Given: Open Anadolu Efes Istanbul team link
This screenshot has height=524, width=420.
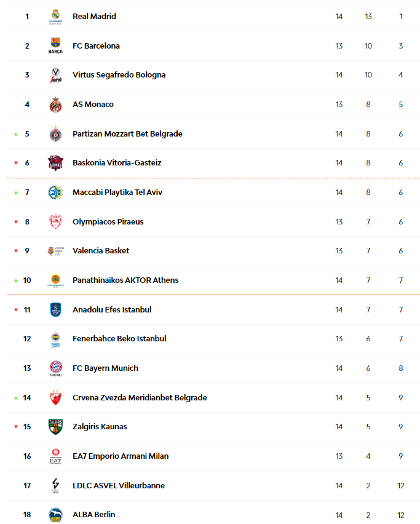Looking at the screenshot, I should [112, 310].
